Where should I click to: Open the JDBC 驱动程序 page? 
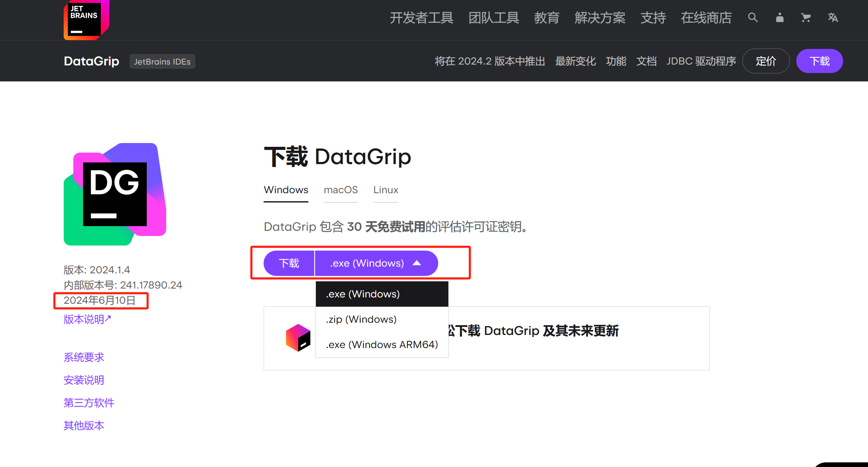tap(701, 61)
